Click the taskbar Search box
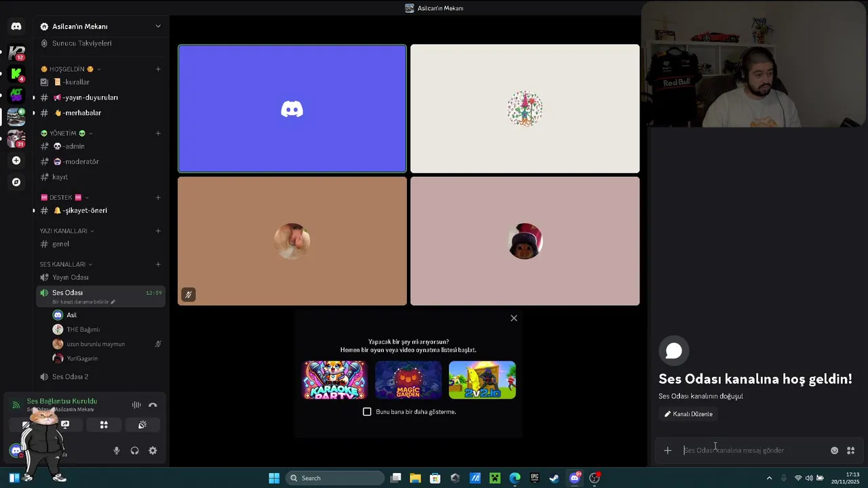 (335, 479)
